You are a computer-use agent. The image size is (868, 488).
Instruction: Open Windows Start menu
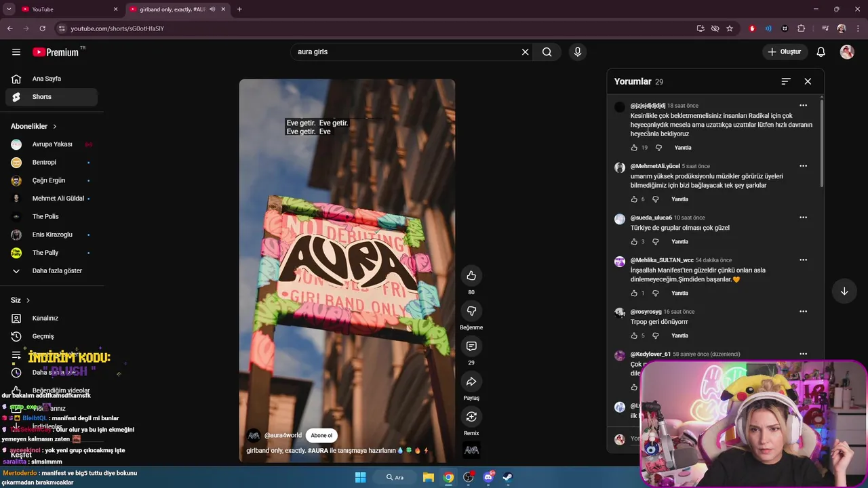point(360,477)
